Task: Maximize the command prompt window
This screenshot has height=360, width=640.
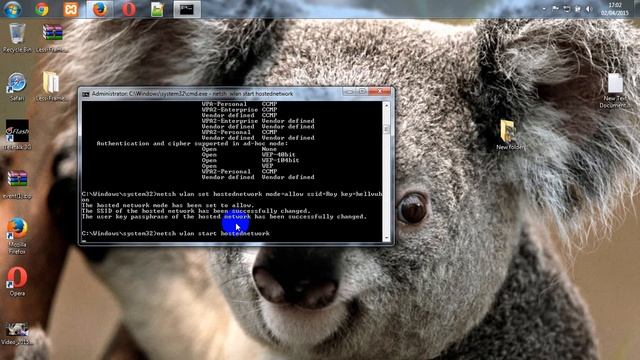Action: (x=362, y=92)
